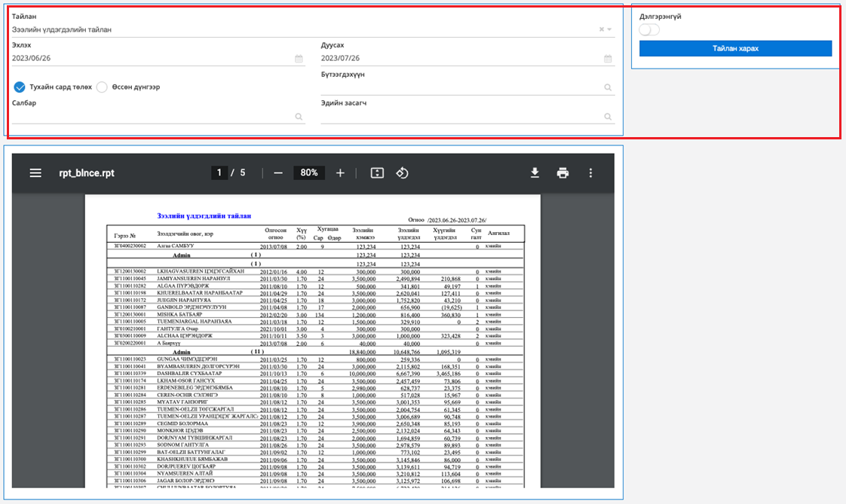Click the fit to page icon
The height and width of the screenshot is (504, 846).
pos(377,173)
